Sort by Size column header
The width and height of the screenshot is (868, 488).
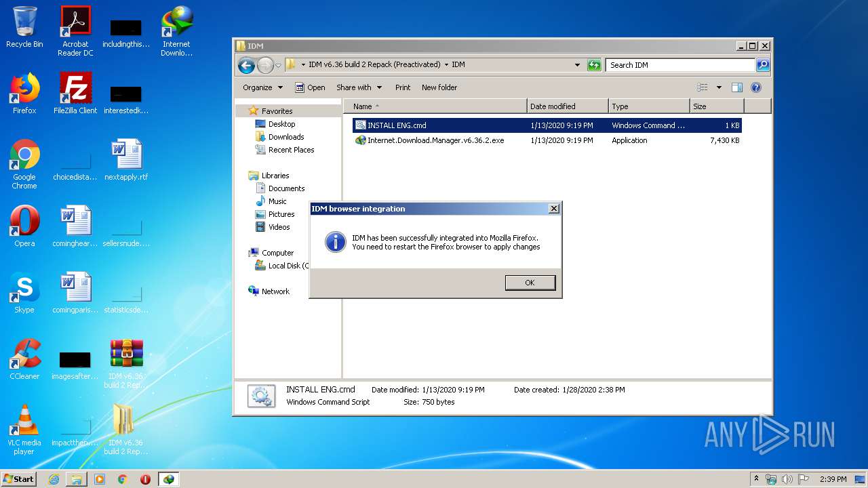[x=717, y=106]
